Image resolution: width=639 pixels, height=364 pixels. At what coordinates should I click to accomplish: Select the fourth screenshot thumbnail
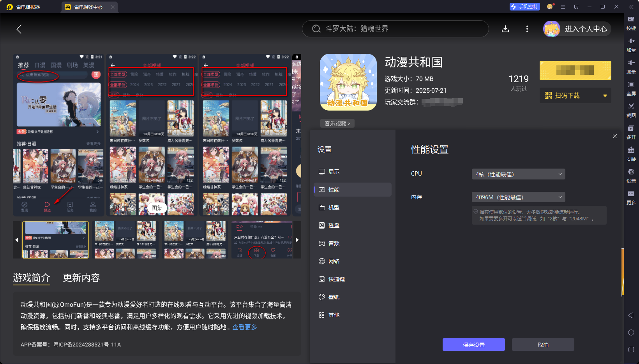pyautogui.click(x=262, y=240)
